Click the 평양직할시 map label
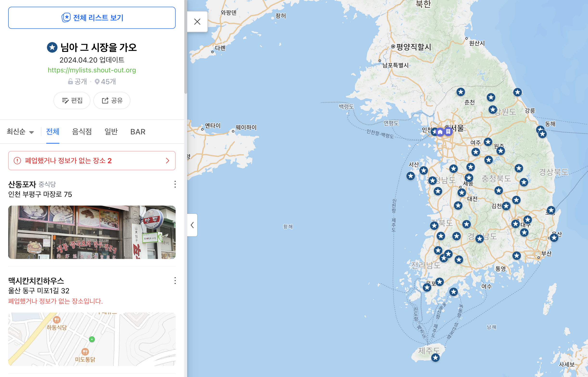Viewport: 588px width, 377px height. [x=414, y=47]
